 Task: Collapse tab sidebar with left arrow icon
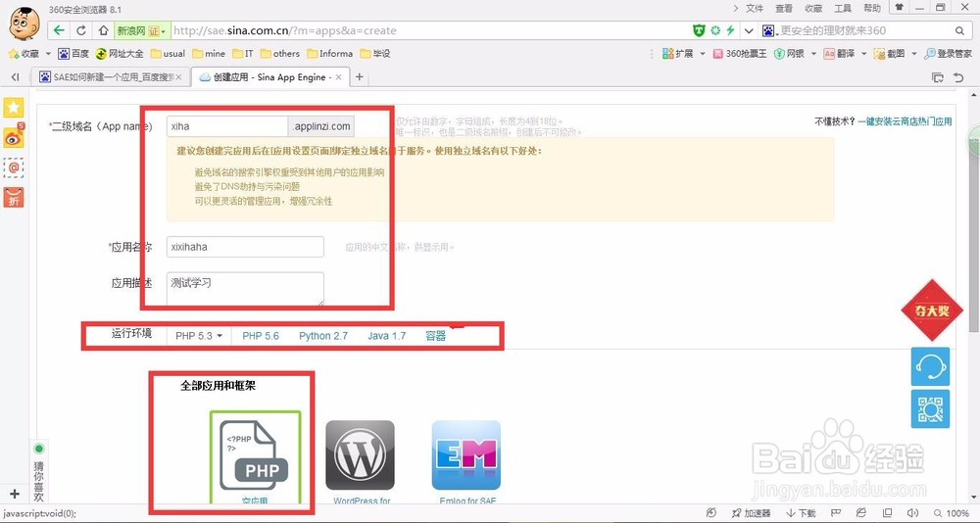[15, 76]
